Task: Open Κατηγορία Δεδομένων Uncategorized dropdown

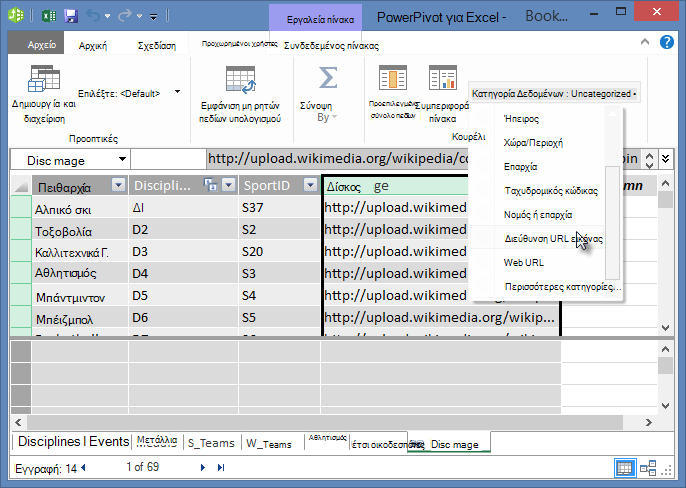Action: click(554, 94)
